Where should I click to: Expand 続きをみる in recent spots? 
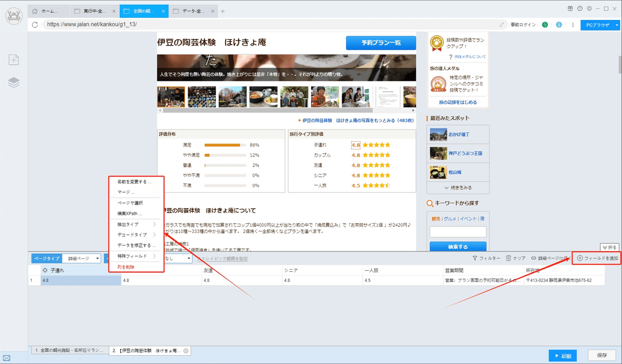point(458,187)
